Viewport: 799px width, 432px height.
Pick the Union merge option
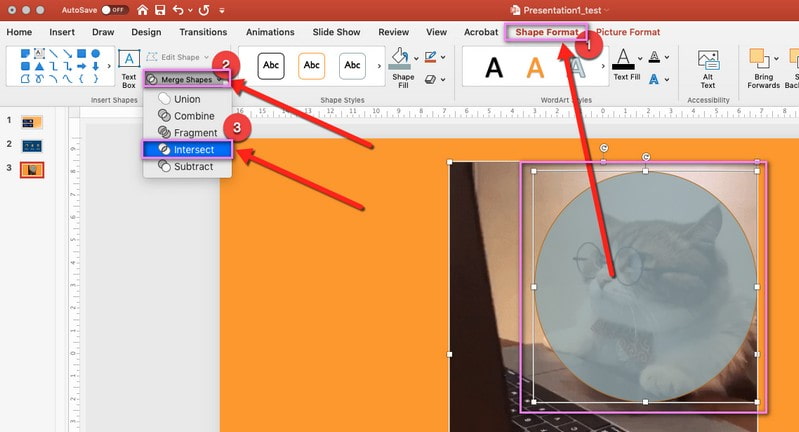pyautogui.click(x=187, y=99)
